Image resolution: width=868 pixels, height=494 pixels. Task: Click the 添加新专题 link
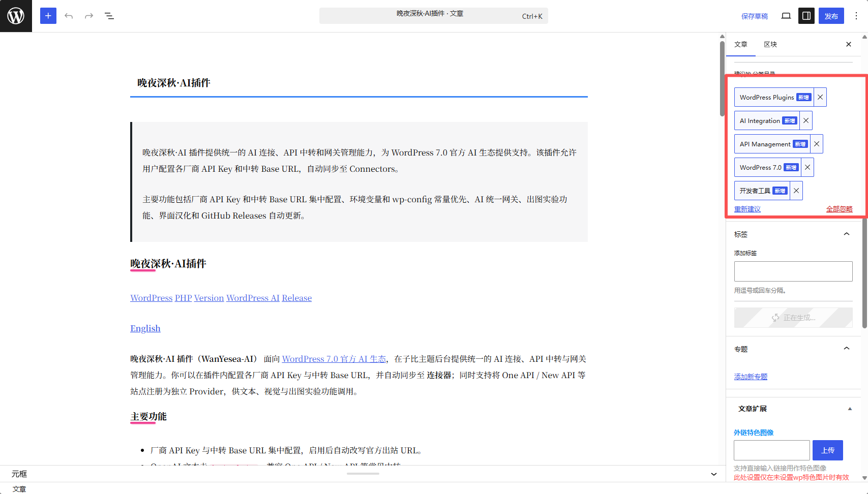pos(751,377)
